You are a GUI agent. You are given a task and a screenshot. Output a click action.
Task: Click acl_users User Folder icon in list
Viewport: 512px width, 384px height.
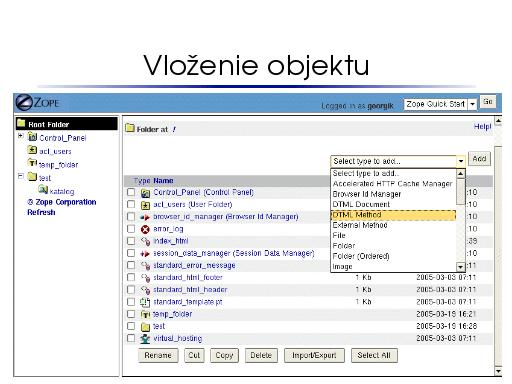coord(145,205)
